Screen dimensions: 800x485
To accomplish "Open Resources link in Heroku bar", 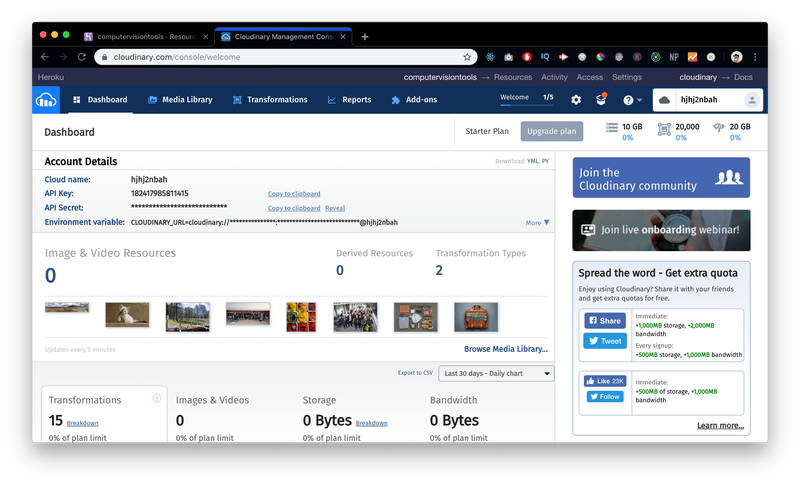I will coord(513,78).
